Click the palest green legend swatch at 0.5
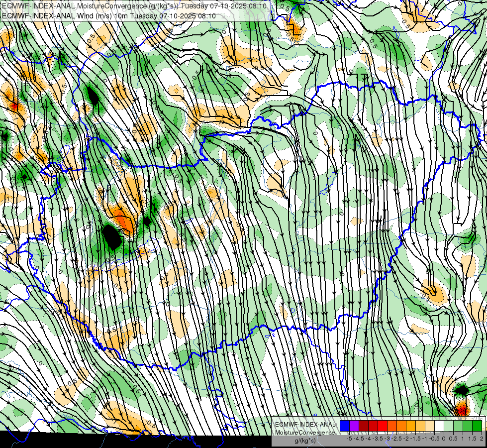The height and width of the screenshot is (448, 487). pyautogui.click(x=449, y=426)
